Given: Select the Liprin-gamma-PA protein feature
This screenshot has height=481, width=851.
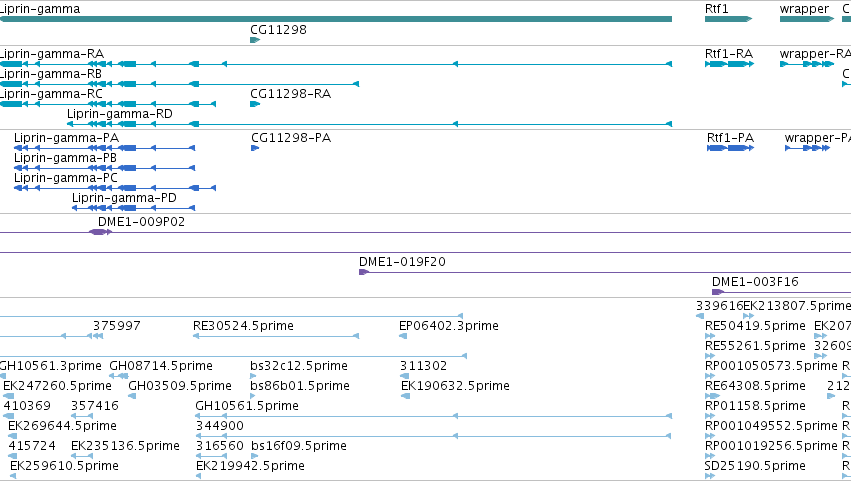Looking at the screenshot, I should tap(104, 148).
